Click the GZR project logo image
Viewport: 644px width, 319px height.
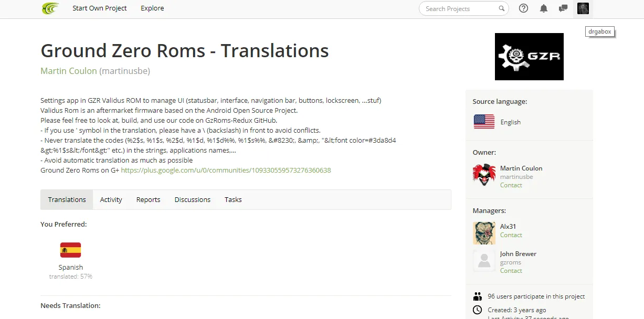pos(529,57)
